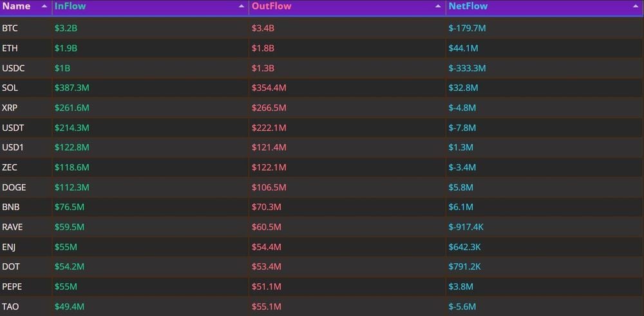Select BNB netflow value $6.1M
This screenshot has width=644, height=316.
460,208
